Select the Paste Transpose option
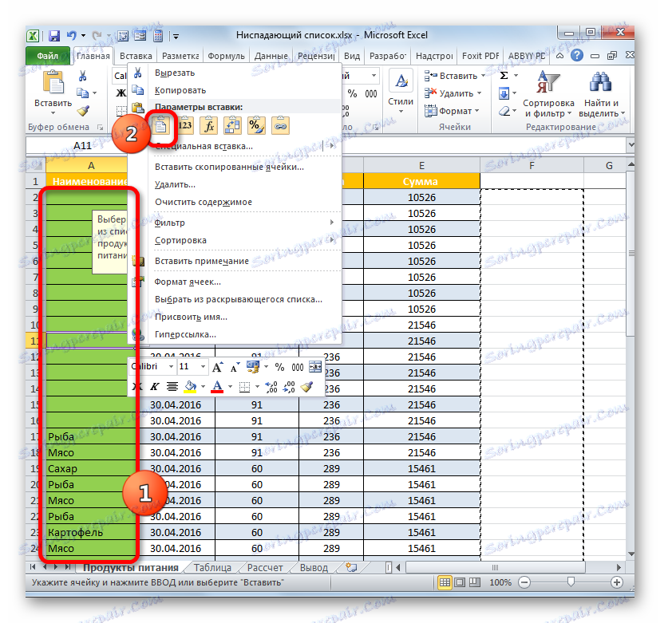The image size is (672, 623). click(x=232, y=125)
